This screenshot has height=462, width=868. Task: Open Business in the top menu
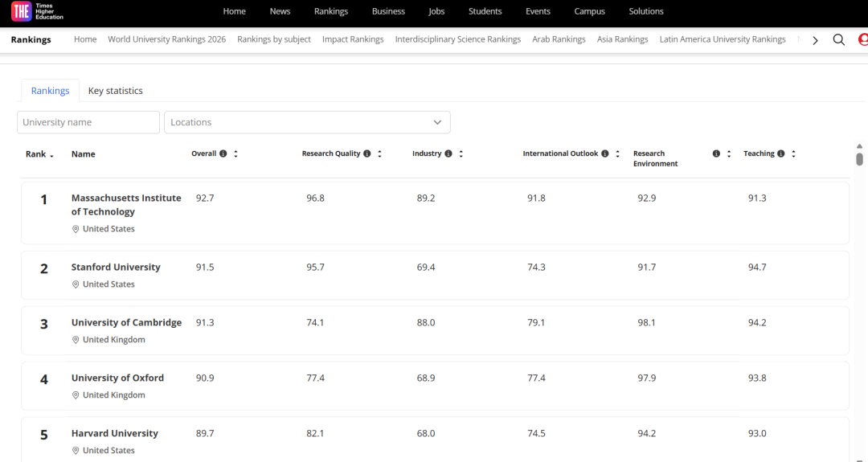click(388, 11)
